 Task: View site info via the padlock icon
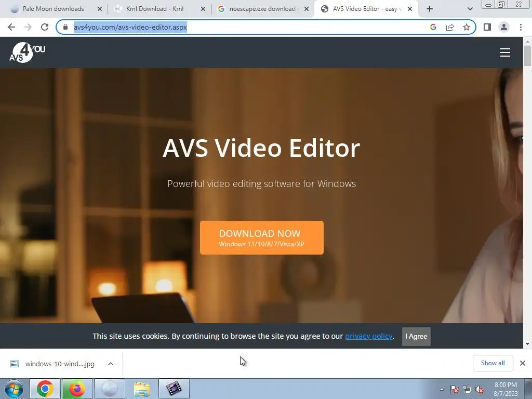pos(65,27)
